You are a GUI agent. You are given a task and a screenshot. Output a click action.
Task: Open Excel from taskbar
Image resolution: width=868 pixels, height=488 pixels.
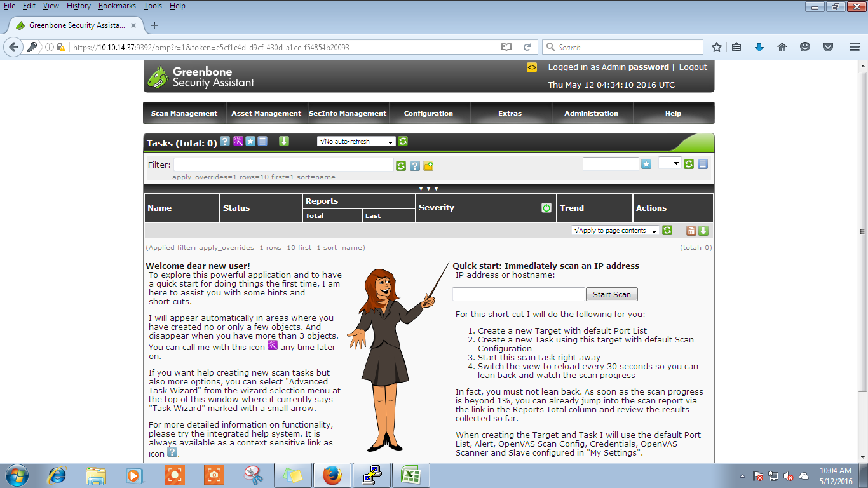point(411,475)
